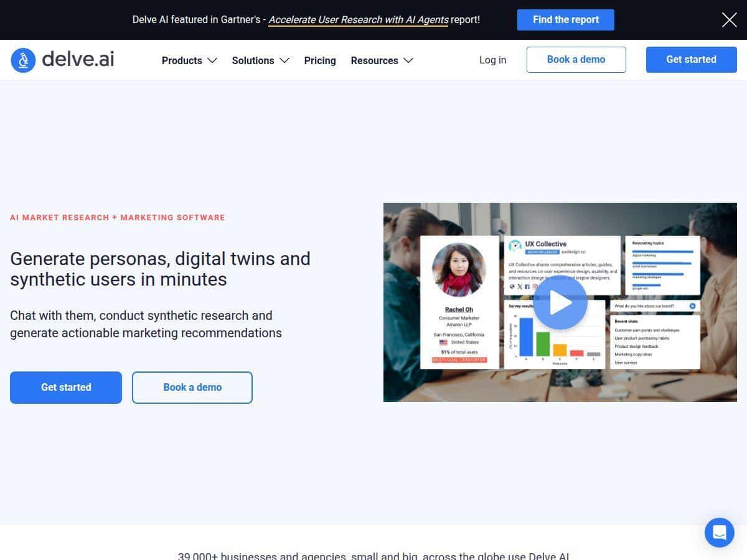This screenshot has width=747, height=560.
Task: Click the globe icon under the UX Collective description
Action: [512, 286]
